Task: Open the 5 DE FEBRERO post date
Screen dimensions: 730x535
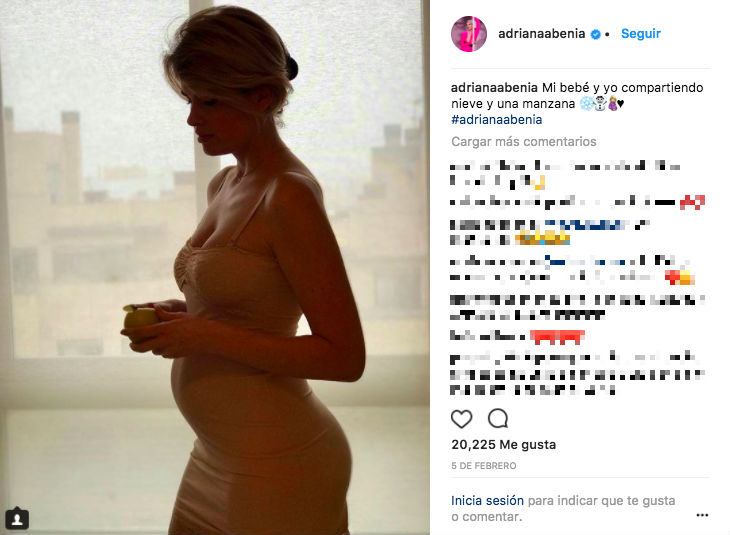Action: point(484,466)
